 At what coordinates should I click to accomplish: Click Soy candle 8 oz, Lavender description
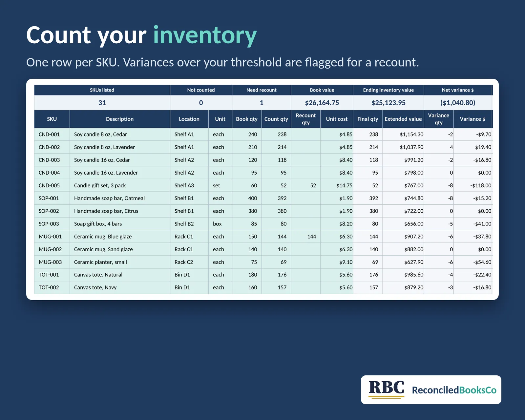click(x=120, y=147)
